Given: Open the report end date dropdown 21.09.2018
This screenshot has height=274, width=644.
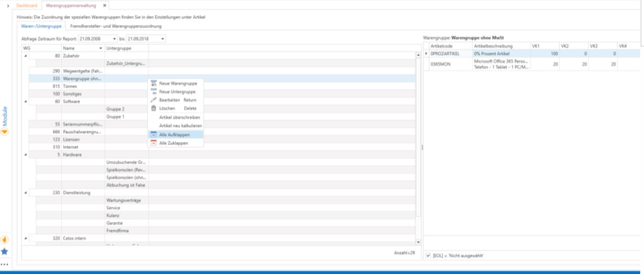Looking at the screenshot, I should pyautogui.click(x=162, y=39).
